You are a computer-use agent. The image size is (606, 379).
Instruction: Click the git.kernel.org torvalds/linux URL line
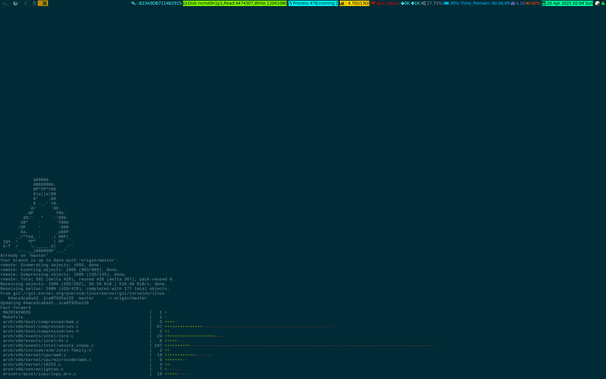pyautogui.click(x=82, y=293)
